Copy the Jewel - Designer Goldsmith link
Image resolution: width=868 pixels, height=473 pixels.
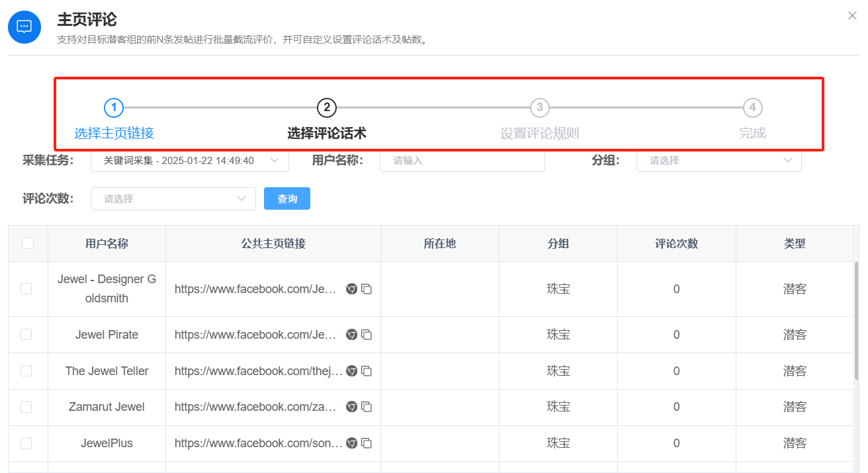point(367,289)
